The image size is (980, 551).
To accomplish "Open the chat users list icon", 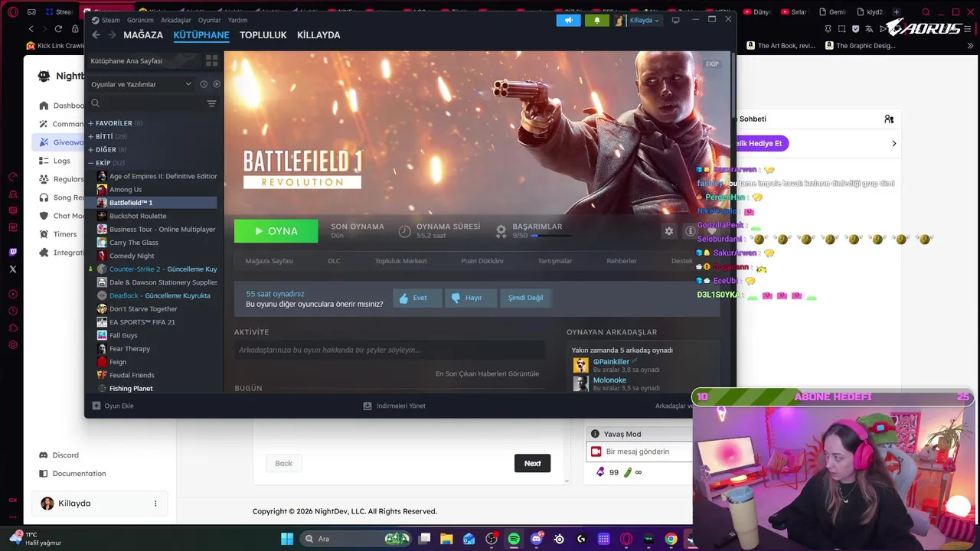I will tap(889, 119).
